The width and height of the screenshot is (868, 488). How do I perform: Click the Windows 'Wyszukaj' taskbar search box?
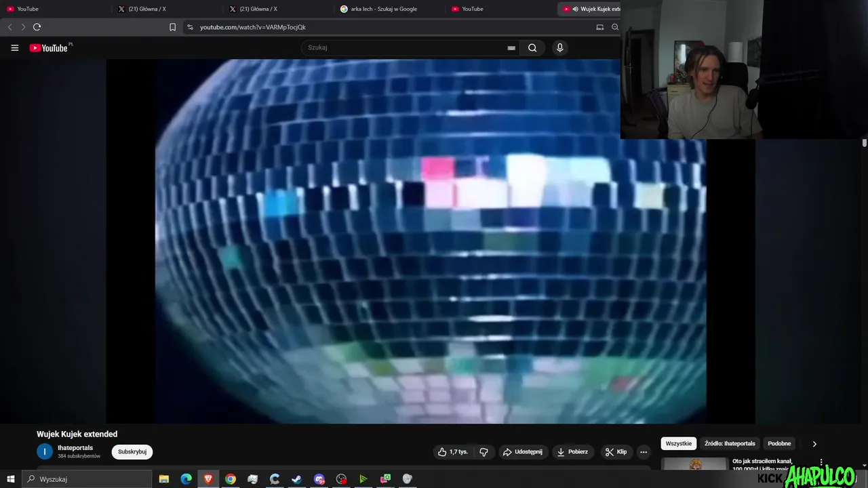(87, 479)
